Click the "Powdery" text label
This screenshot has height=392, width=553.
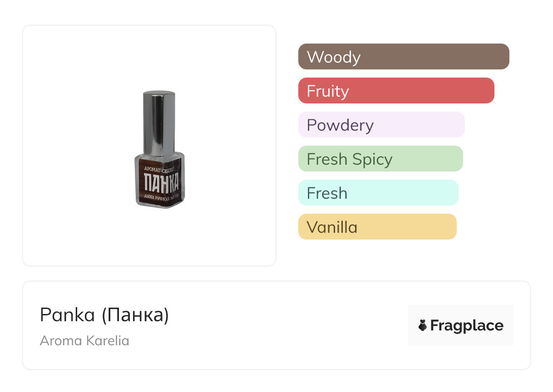coord(340,125)
